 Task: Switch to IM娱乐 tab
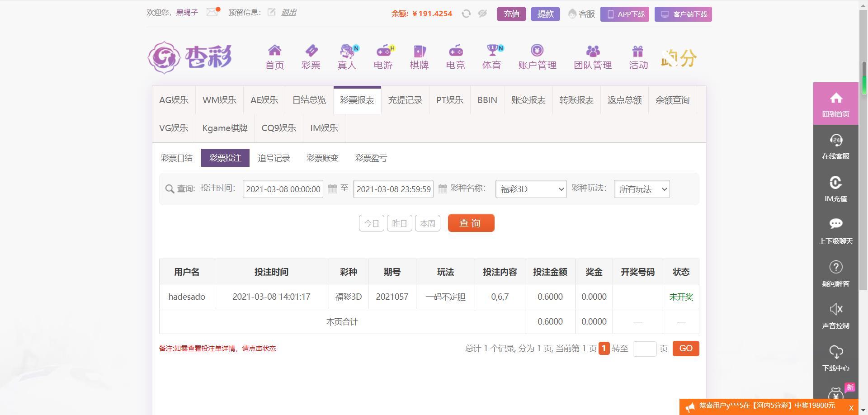[x=324, y=128]
